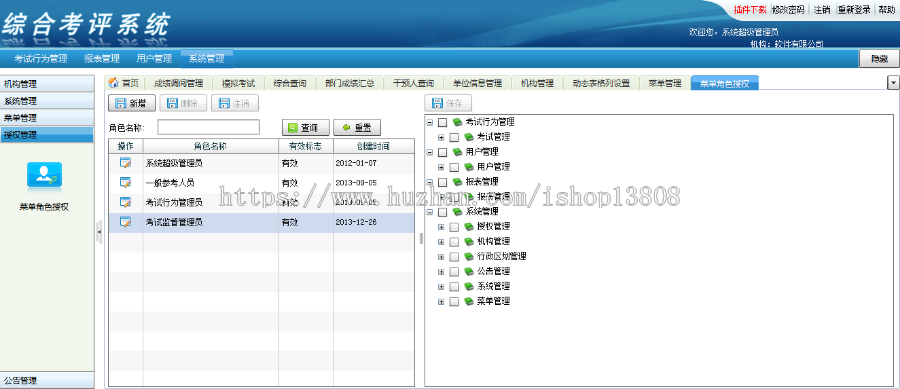This screenshot has width=900, height=389.
Task: Switch to the 动态表格列设置 tab
Action: 601,83
